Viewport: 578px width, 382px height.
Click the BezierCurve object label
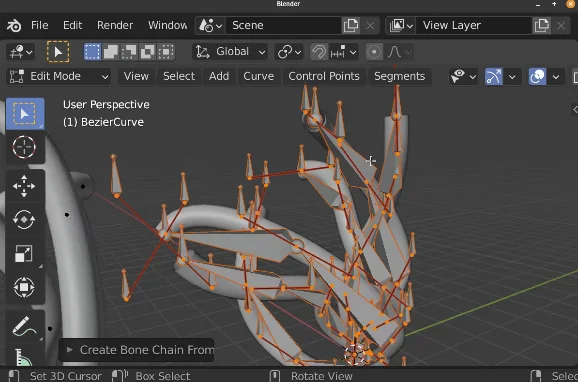pyautogui.click(x=103, y=122)
